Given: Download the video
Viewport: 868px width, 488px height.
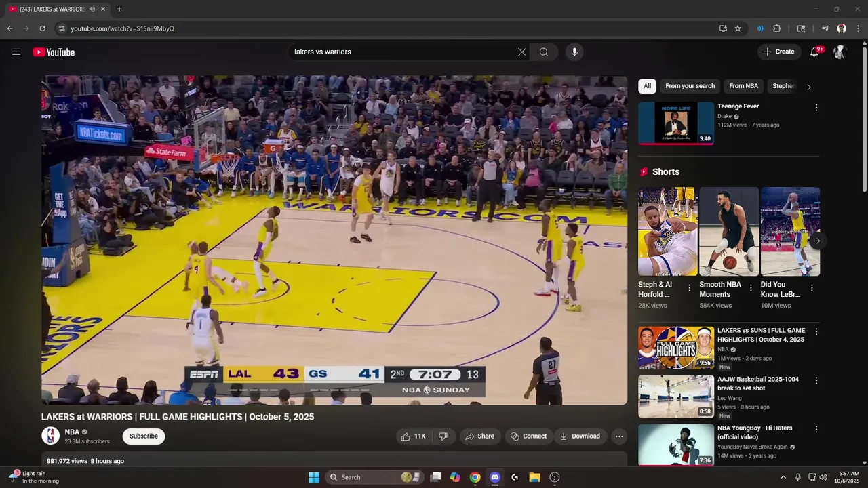Looking at the screenshot, I should click(x=580, y=436).
